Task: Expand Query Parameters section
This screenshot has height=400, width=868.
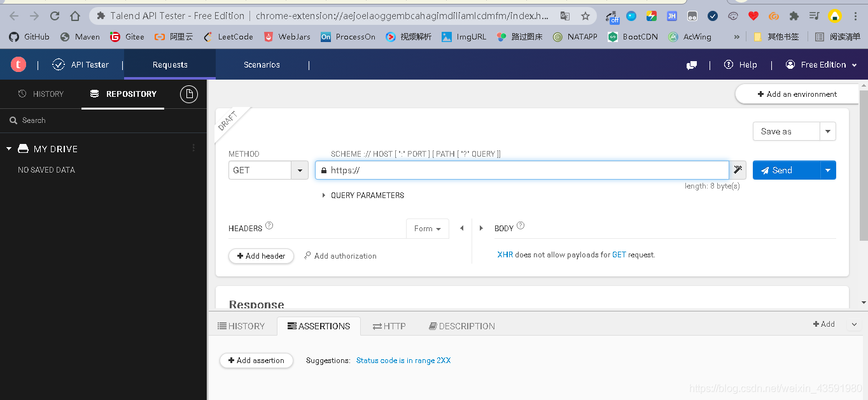Action: pyautogui.click(x=363, y=196)
